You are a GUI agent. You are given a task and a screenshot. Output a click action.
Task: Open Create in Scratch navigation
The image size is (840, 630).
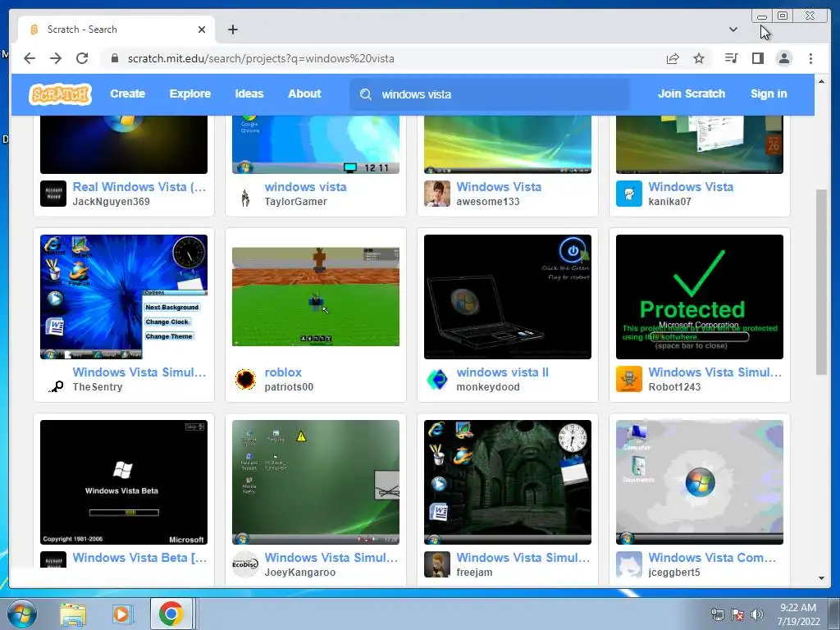tap(127, 94)
